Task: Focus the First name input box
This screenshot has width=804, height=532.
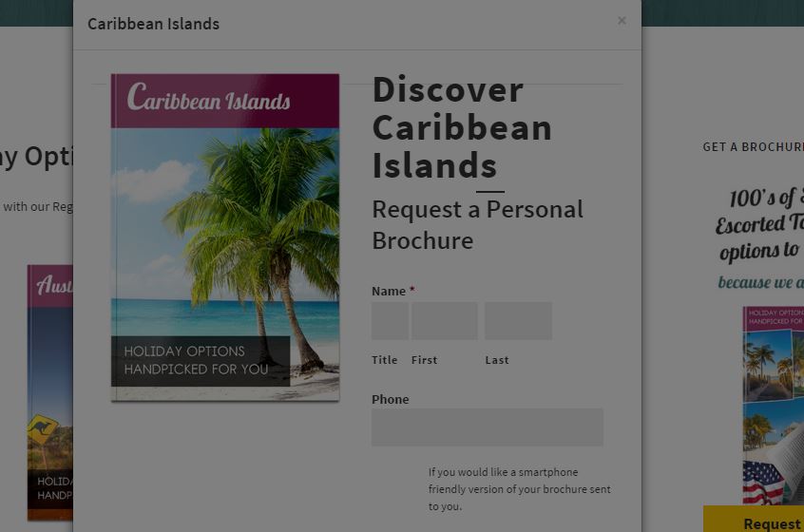Action: coord(444,321)
